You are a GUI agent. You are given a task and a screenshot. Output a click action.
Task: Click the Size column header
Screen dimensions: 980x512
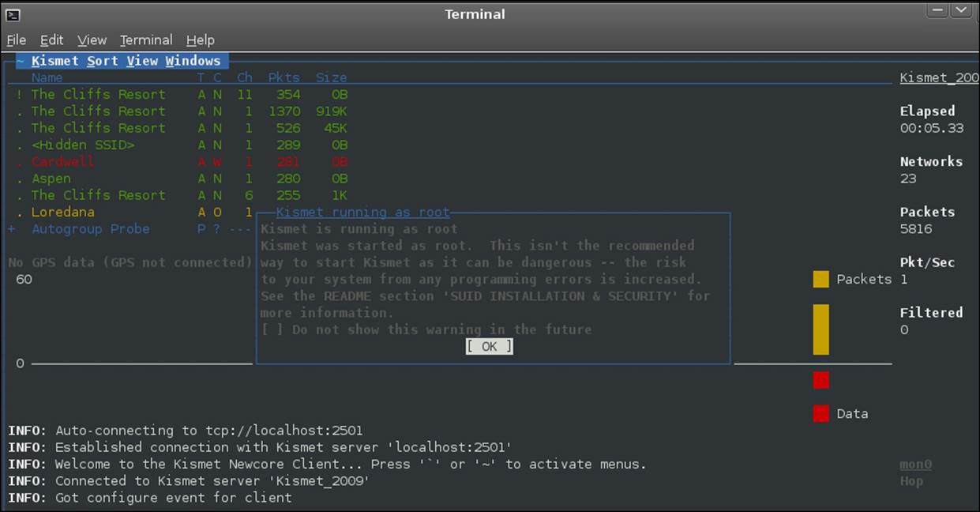[x=332, y=77]
